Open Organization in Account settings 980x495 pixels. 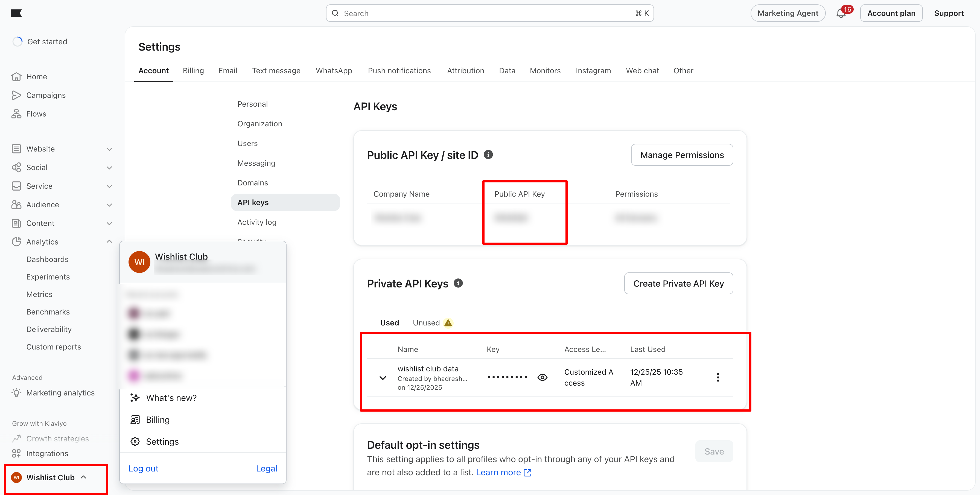260,124
